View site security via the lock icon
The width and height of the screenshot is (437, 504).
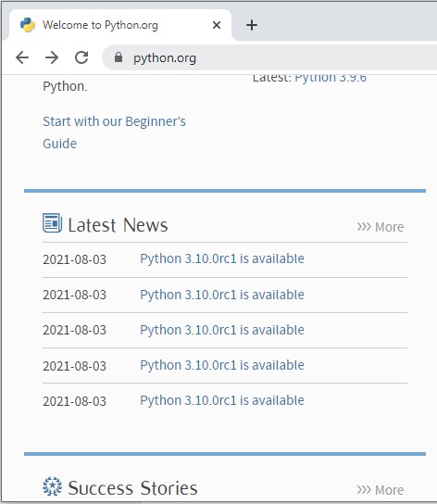pyautogui.click(x=119, y=57)
